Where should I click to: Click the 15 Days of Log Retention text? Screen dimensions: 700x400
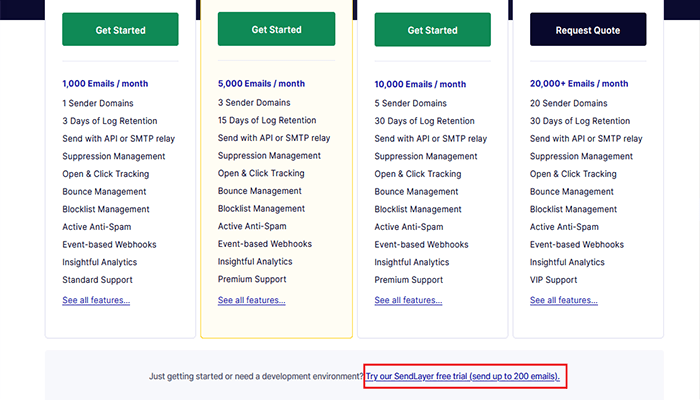[x=270, y=120]
